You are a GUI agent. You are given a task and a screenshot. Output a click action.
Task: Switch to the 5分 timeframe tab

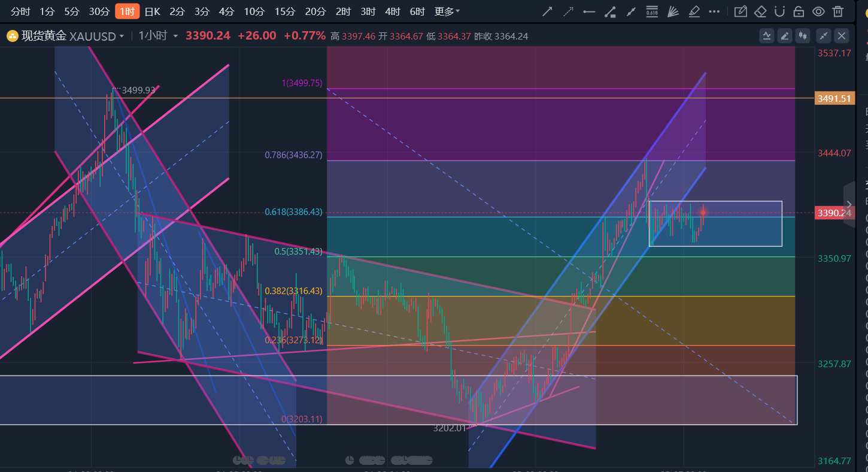coord(71,11)
